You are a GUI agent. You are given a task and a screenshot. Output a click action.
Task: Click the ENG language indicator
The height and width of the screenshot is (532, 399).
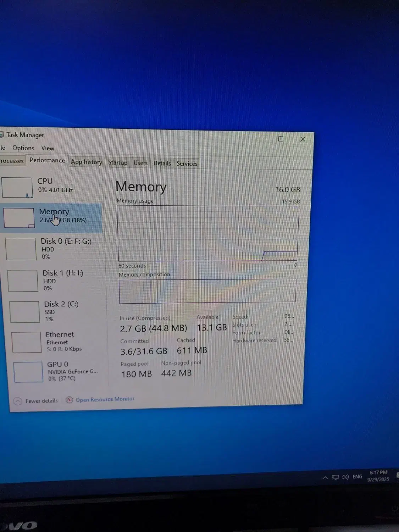(358, 477)
